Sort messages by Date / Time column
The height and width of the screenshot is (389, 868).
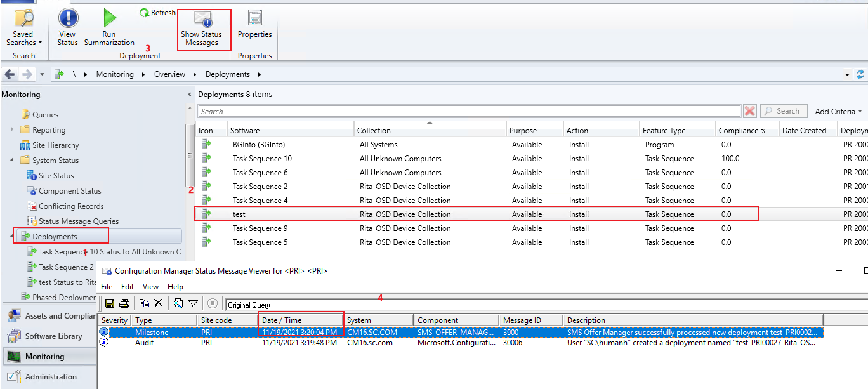[x=301, y=320]
